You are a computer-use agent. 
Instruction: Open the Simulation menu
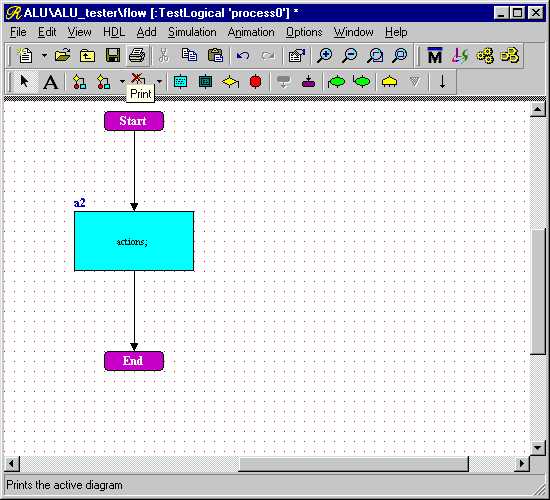(x=192, y=32)
